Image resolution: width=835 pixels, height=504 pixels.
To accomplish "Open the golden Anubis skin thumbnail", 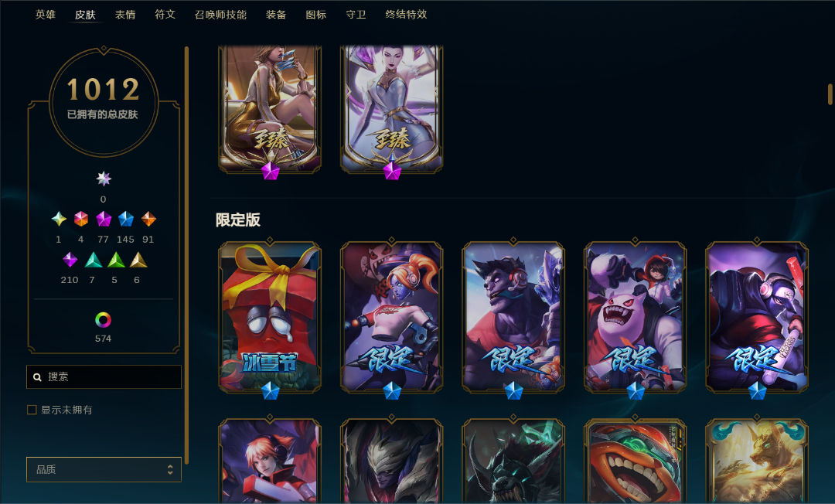I will pos(757,461).
